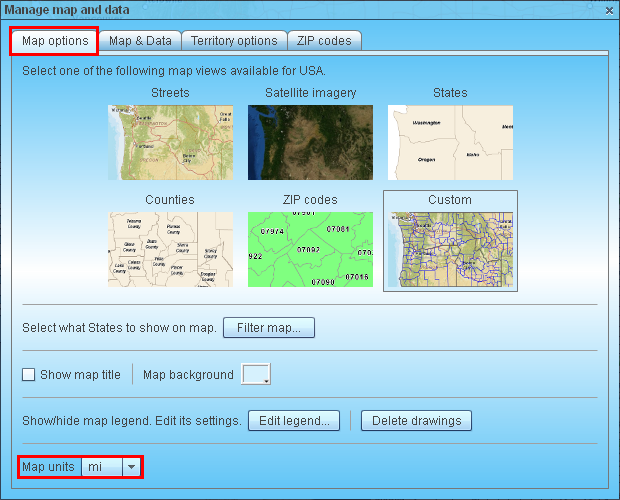The height and width of the screenshot is (500, 620).
Task: Click the Counties label text
Action: pos(170,200)
